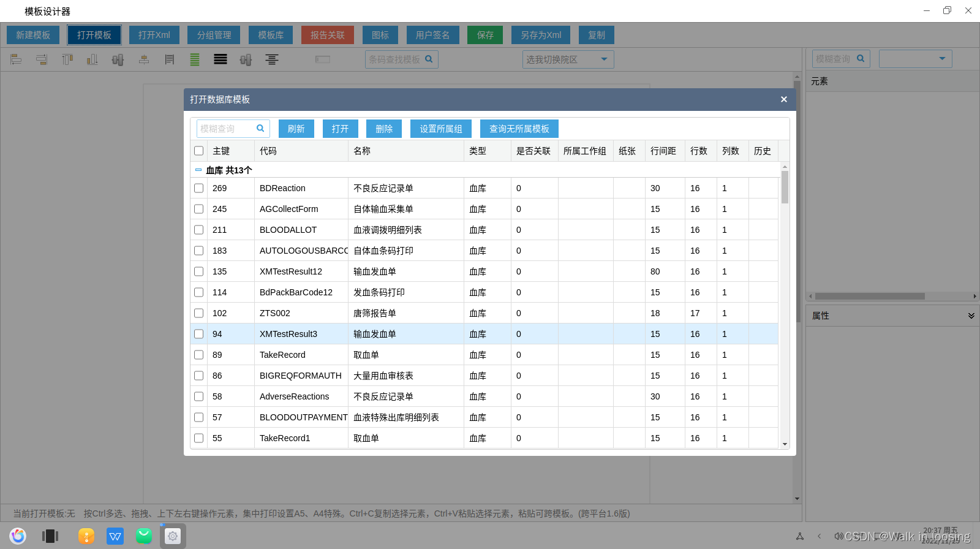Open the settings gear icon in taskbar
This screenshot has width=980, height=549.
[x=173, y=536]
